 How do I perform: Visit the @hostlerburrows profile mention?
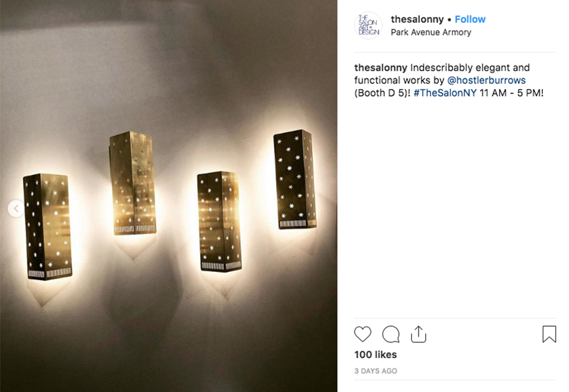tap(486, 80)
